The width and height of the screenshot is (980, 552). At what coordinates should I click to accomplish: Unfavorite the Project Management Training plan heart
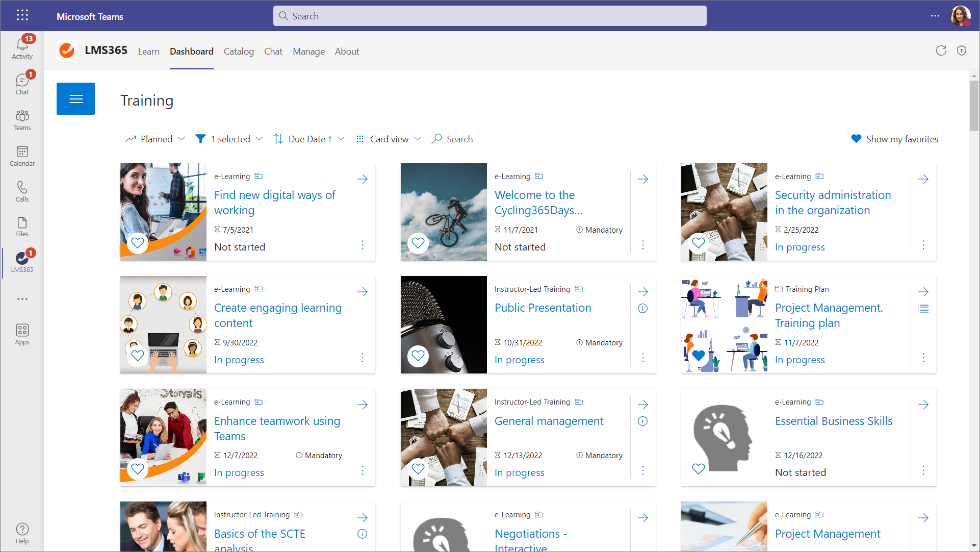pyautogui.click(x=699, y=355)
